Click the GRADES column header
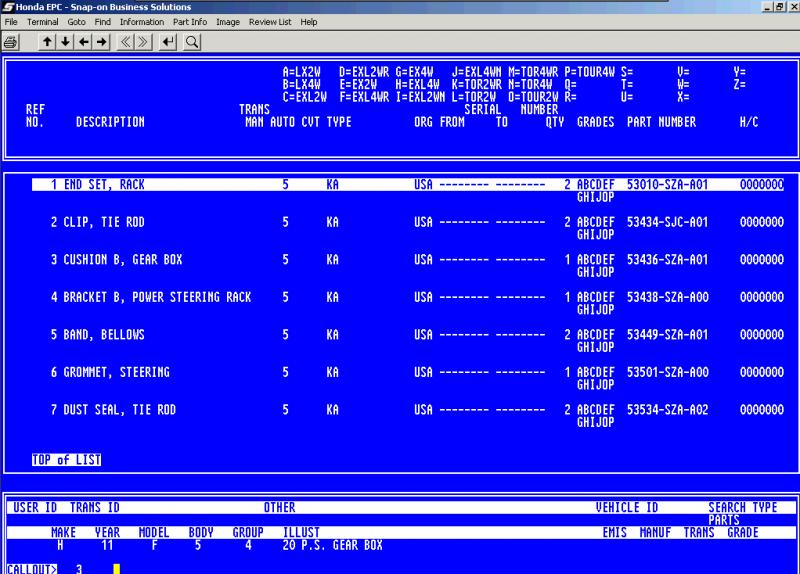 pos(595,122)
